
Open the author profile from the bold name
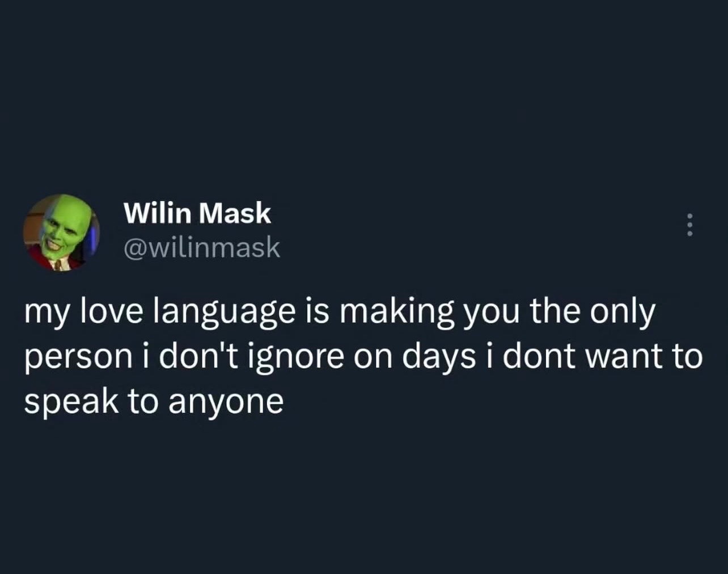[x=197, y=213]
